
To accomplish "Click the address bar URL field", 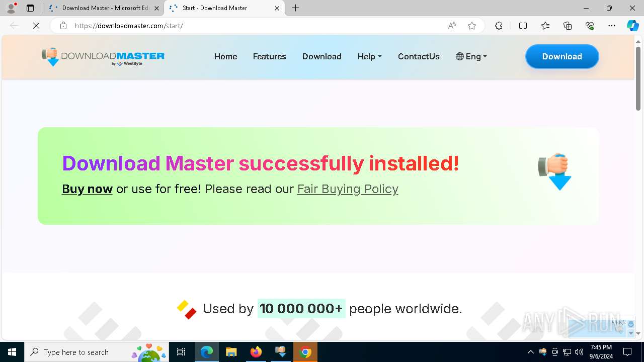I will tap(257, 26).
